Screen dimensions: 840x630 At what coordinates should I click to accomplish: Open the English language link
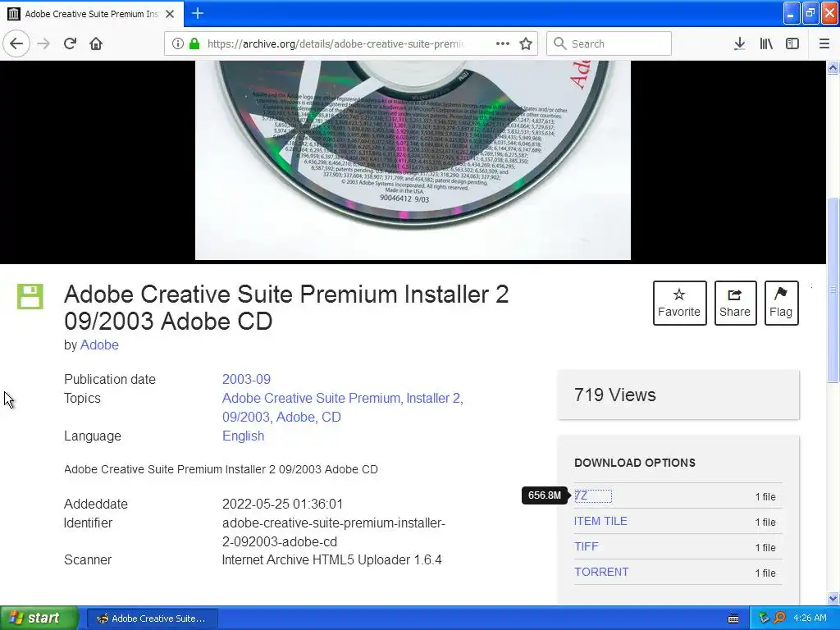(x=243, y=436)
